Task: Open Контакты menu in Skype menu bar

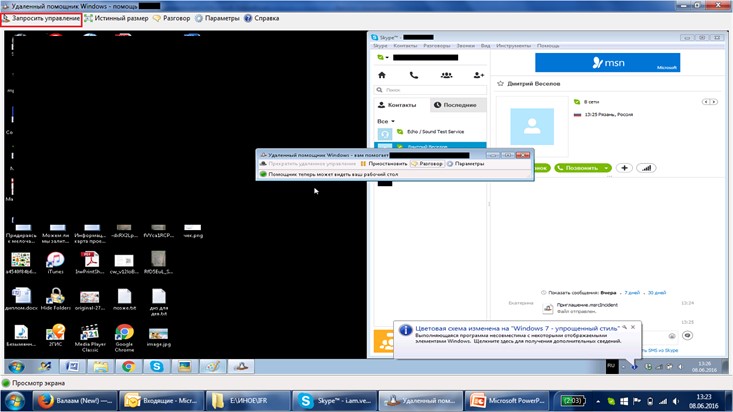Action: coord(405,46)
